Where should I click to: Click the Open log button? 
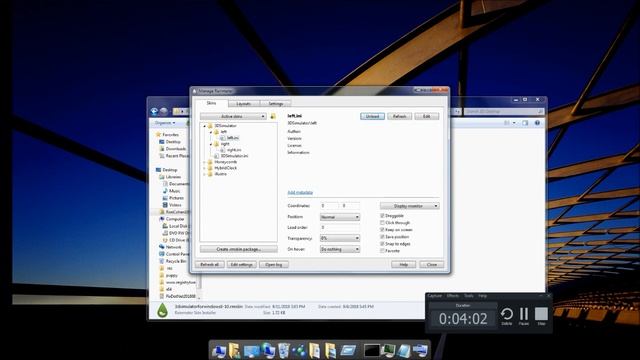click(273, 264)
